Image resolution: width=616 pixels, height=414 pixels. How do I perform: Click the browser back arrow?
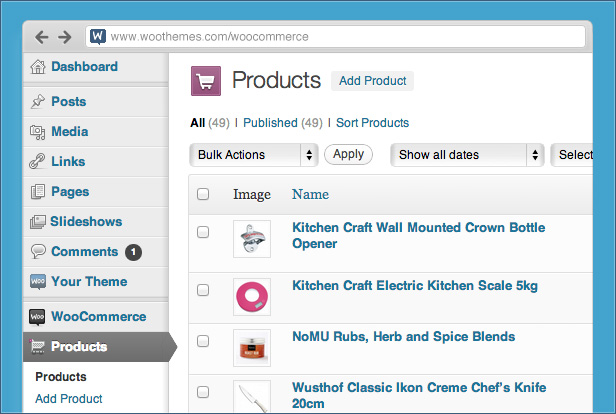[42, 37]
